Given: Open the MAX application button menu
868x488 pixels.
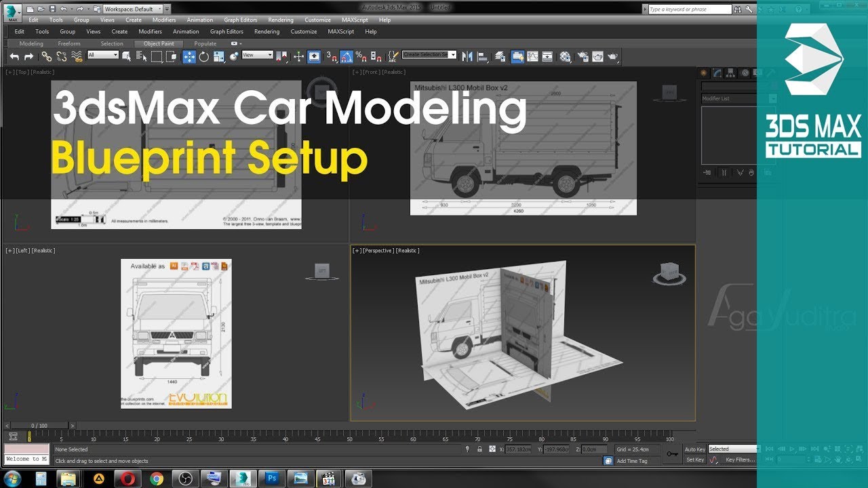Looking at the screenshot, I should (x=12, y=12).
